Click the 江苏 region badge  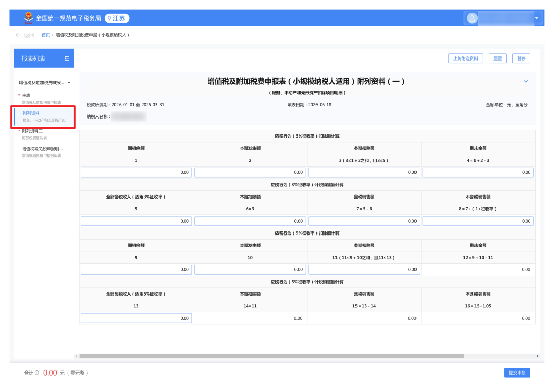click(x=117, y=18)
